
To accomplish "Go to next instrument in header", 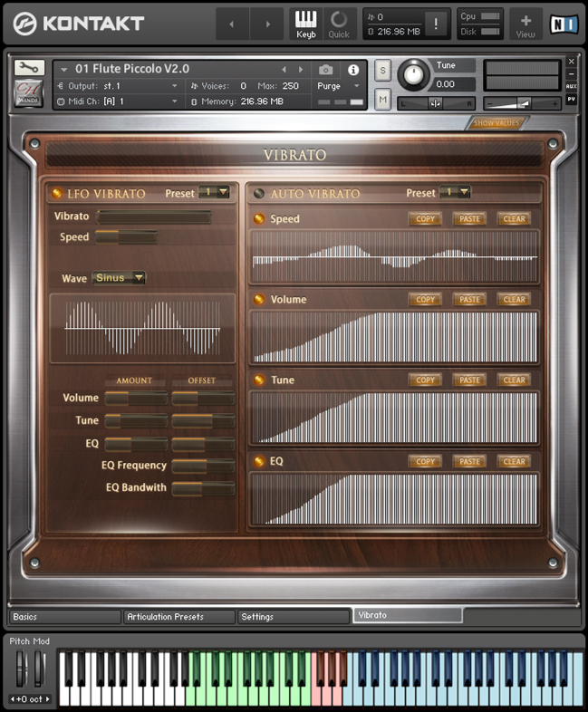I will coord(267,24).
